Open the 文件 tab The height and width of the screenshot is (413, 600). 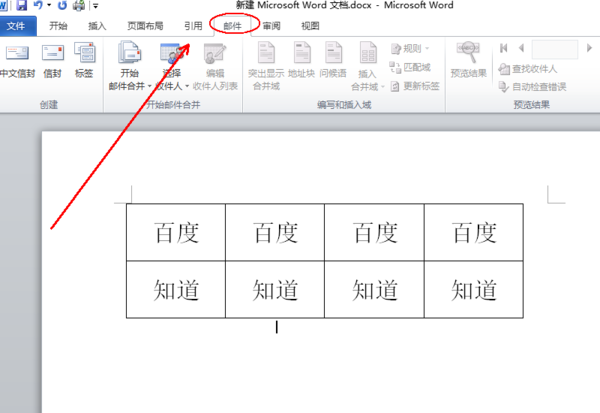coord(16,26)
